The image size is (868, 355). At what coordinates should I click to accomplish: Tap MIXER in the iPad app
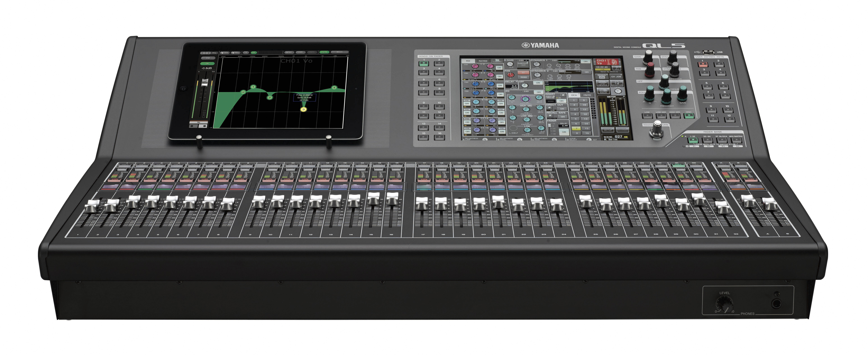pos(340,52)
